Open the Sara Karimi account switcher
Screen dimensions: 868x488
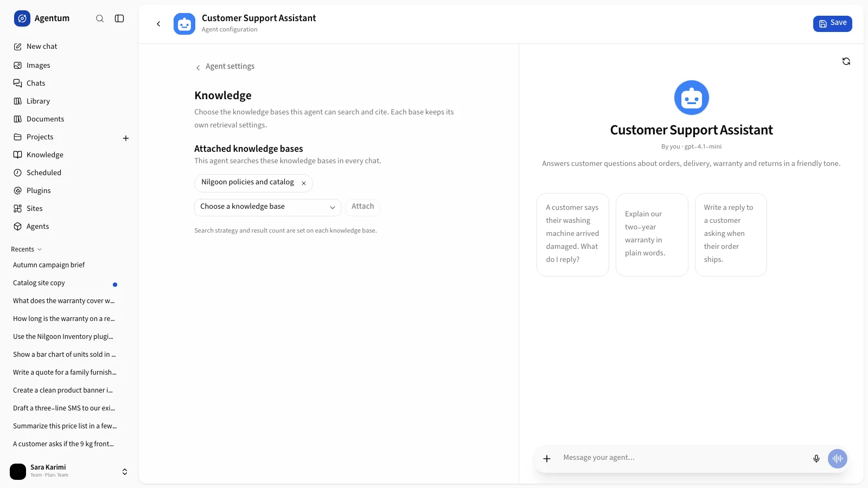tap(69, 471)
